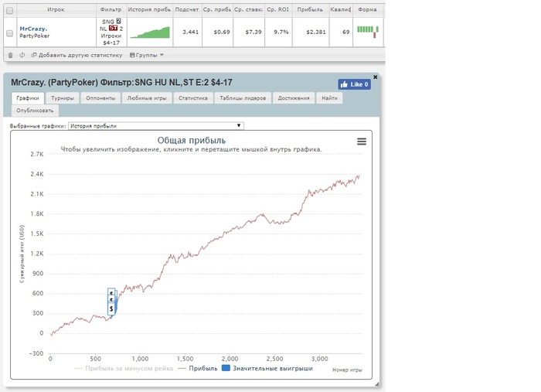The image size is (541, 392).
Task: Click the blue significant wins legend square
Action: (226, 368)
